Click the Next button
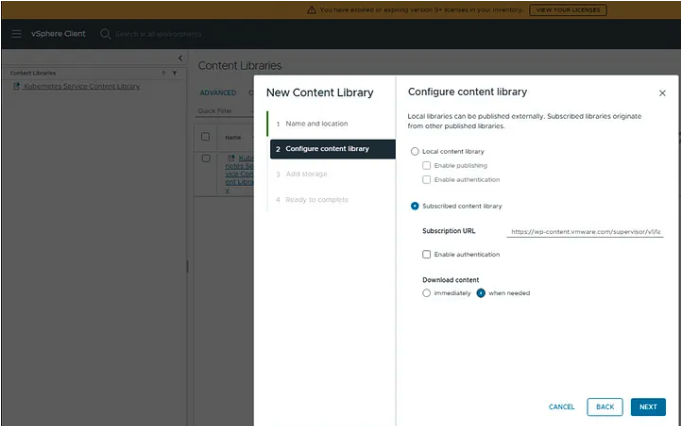This screenshot has width=682, height=426. (648, 407)
